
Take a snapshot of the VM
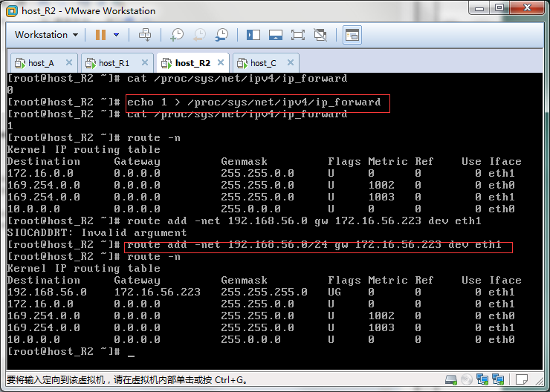[177, 35]
